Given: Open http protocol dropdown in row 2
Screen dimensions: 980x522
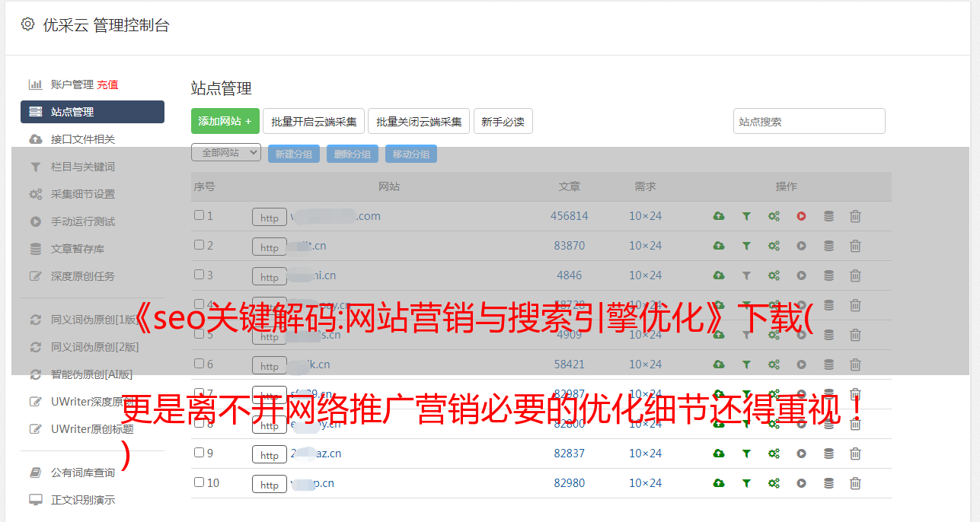Looking at the screenshot, I should [270, 247].
